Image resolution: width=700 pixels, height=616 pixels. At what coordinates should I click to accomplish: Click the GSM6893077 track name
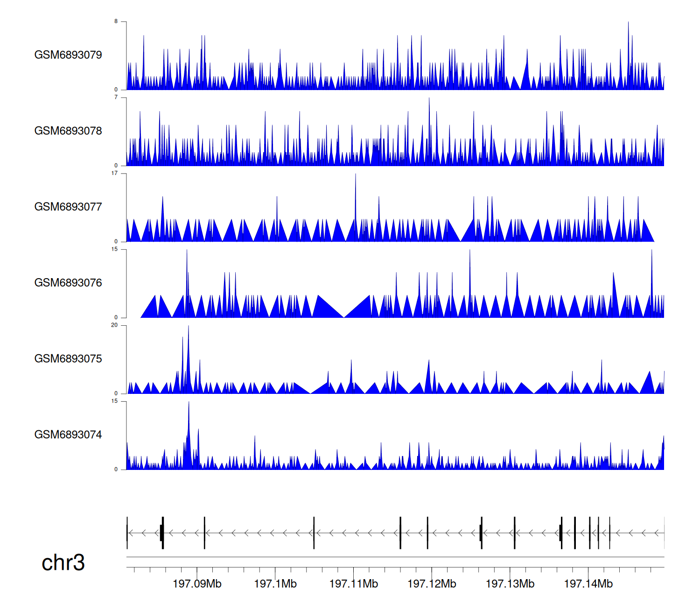point(68,207)
